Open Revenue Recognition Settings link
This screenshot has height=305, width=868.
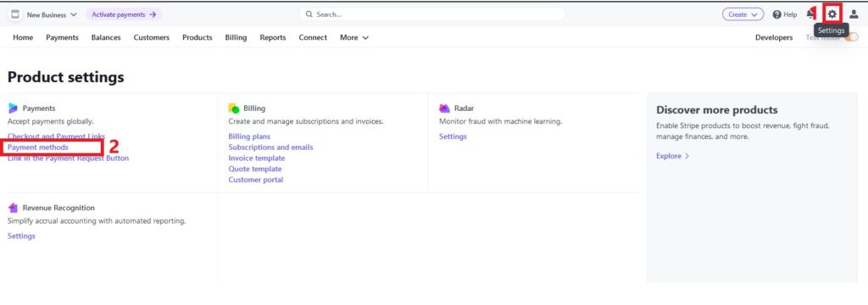coord(21,236)
